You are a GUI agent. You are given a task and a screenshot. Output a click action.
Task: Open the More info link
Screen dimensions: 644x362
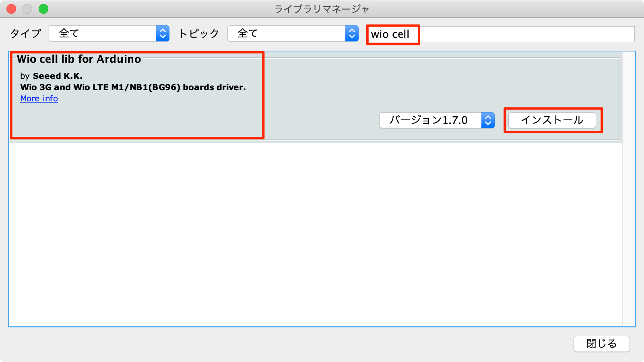(x=39, y=99)
